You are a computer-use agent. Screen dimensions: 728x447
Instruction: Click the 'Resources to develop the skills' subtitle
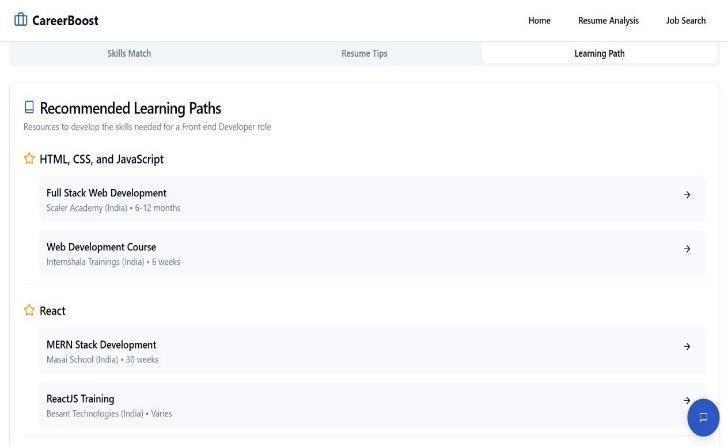point(147,127)
